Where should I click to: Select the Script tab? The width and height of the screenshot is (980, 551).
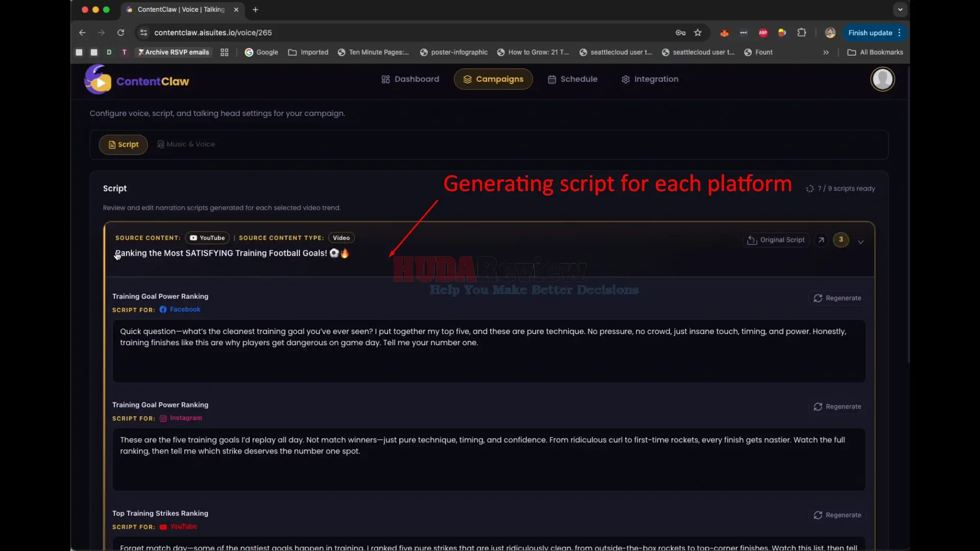tap(123, 145)
